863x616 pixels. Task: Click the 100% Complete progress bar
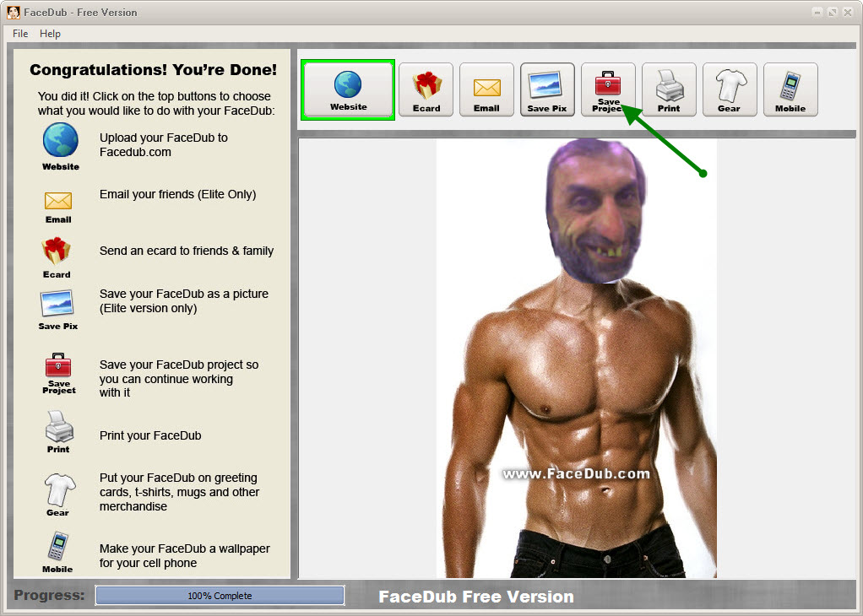click(x=220, y=596)
